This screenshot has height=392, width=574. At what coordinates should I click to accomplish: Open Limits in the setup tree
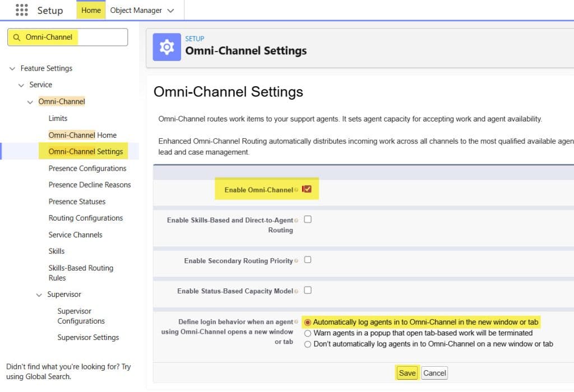[58, 118]
